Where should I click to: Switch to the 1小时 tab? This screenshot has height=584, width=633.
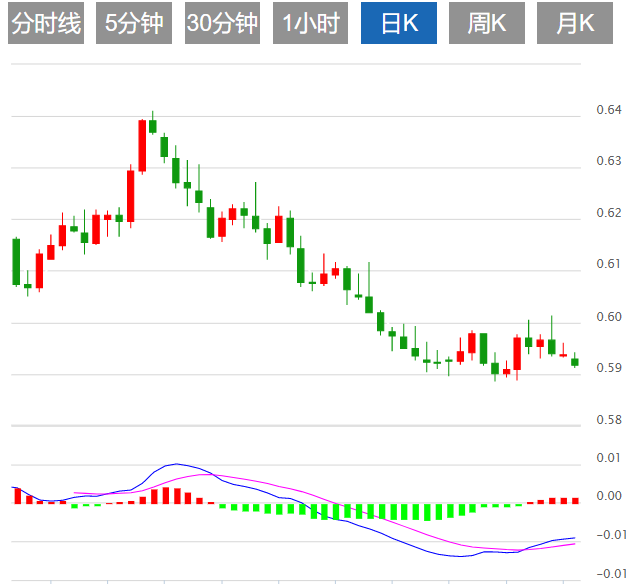(310, 23)
